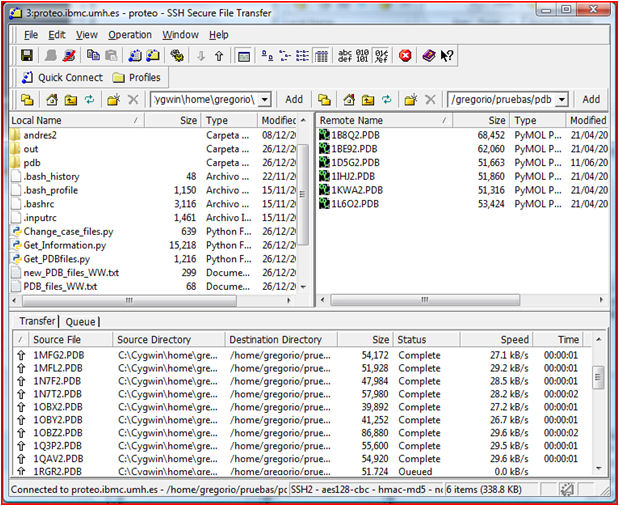Open a New Terminal Window icon
The height and width of the screenshot is (506, 619).
(x=135, y=56)
